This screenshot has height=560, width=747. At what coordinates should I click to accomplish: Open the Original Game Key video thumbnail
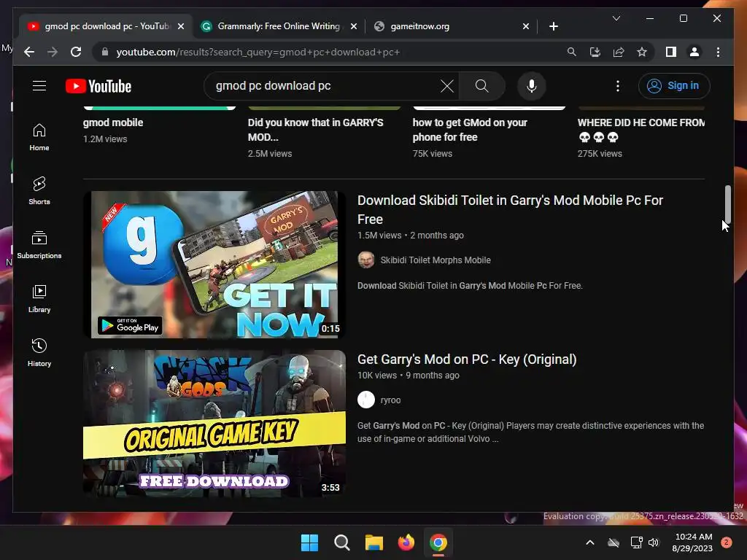point(214,424)
